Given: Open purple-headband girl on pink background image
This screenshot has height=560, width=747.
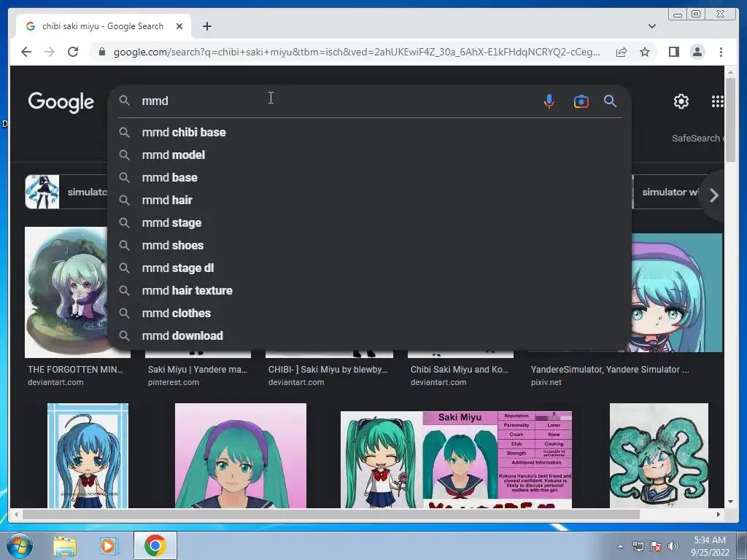Looking at the screenshot, I should 241,456.
